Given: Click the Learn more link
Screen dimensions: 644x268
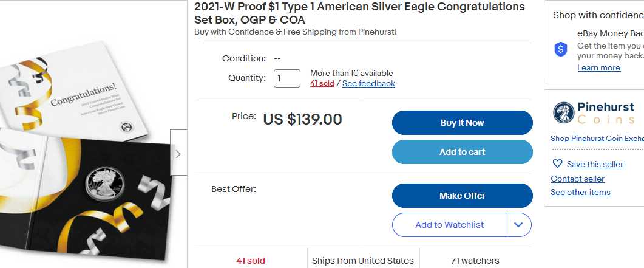Looking at the screenshot, I should tap(598, 67).
